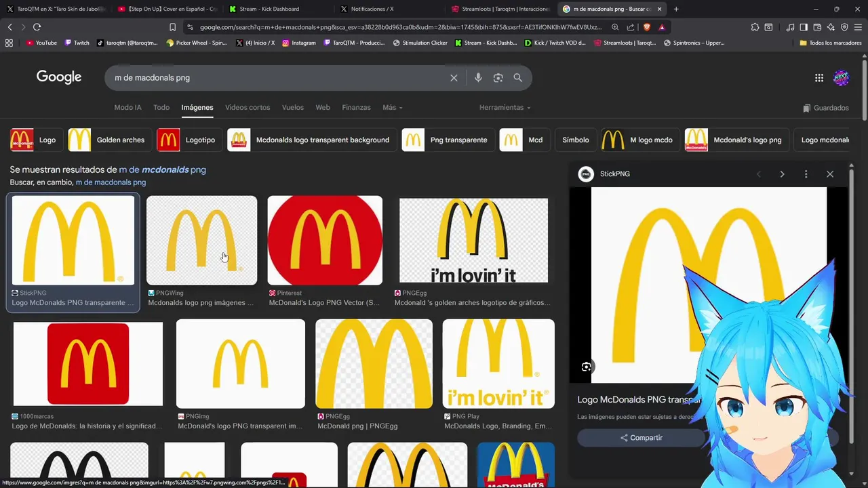
Task: Open the PNG Play i'm lovin' it thumbnail
Action: tap(498, 364)
